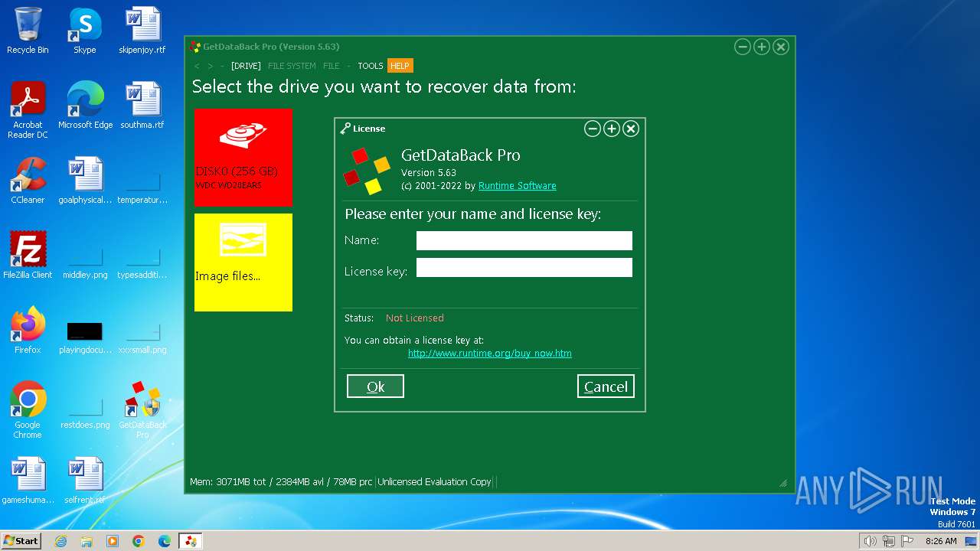Click the Name input field
The width and height of the screenshot is (980, 551).
click(x=524, y=240)
